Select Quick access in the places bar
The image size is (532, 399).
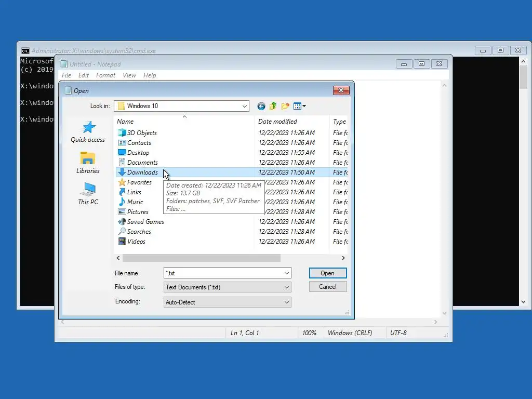[x=88, y=132]
